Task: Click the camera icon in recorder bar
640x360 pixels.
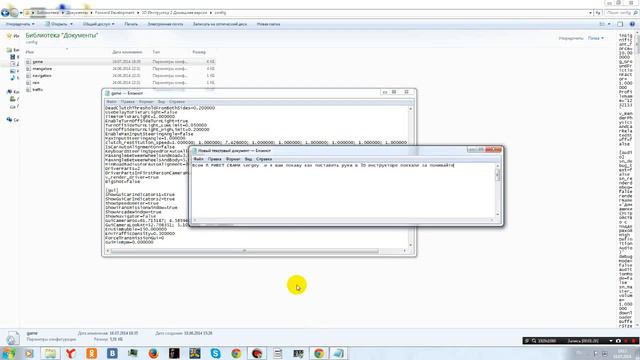Action: coord(618,340)
